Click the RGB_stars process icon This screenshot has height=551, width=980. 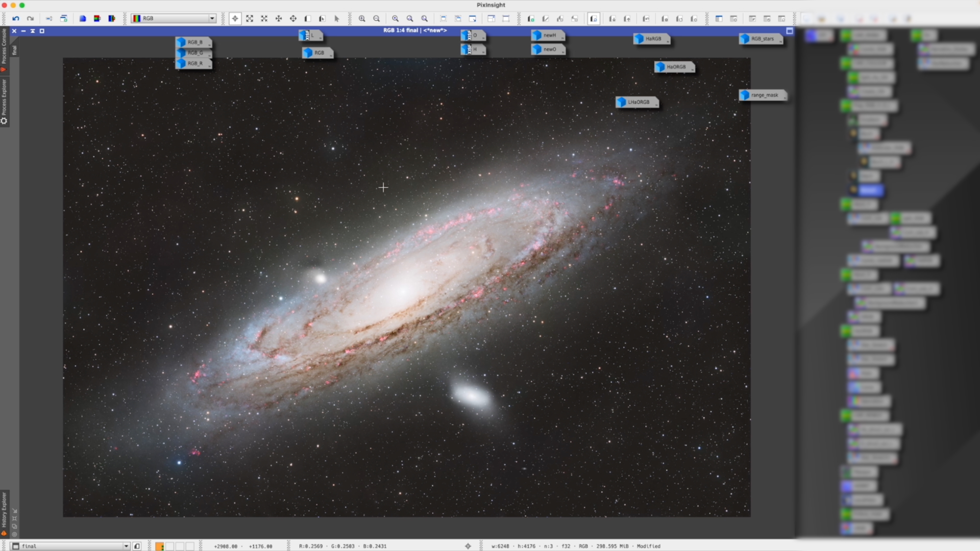click(761, 39)
